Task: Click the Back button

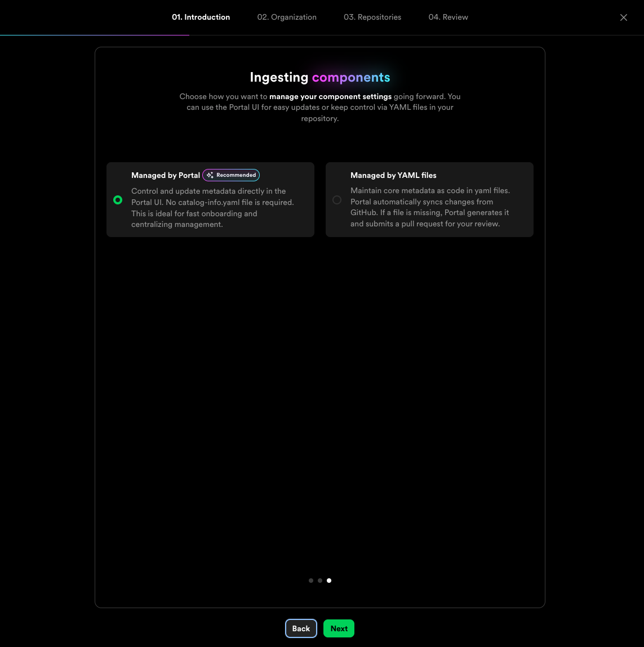Action: tap(301, 628)
